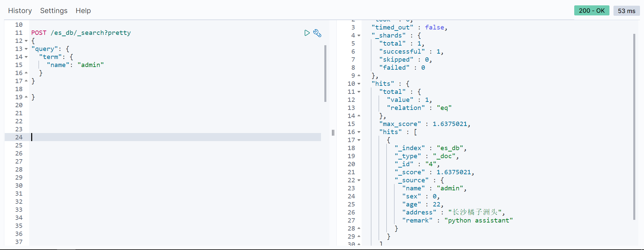This screenshot has height=250, width=644.
Task: Open the Settings menu
Action: coord(54,11)
